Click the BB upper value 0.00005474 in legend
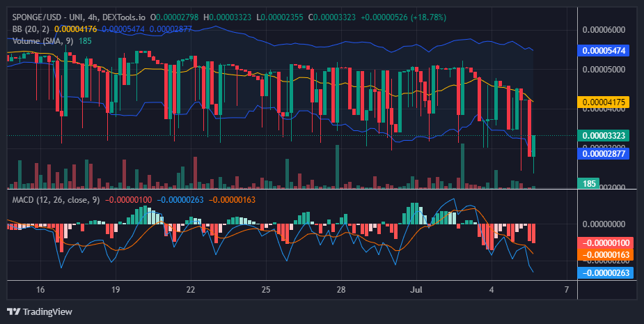 (x=123, y=29)
